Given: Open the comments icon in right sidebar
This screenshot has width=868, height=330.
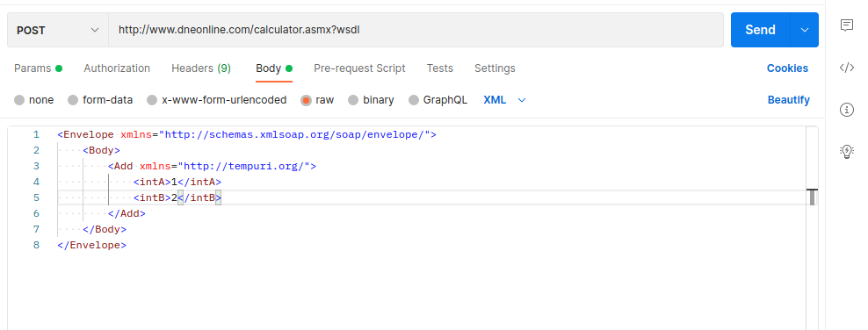Looking at the screenshot, I should tap(846, 25).
